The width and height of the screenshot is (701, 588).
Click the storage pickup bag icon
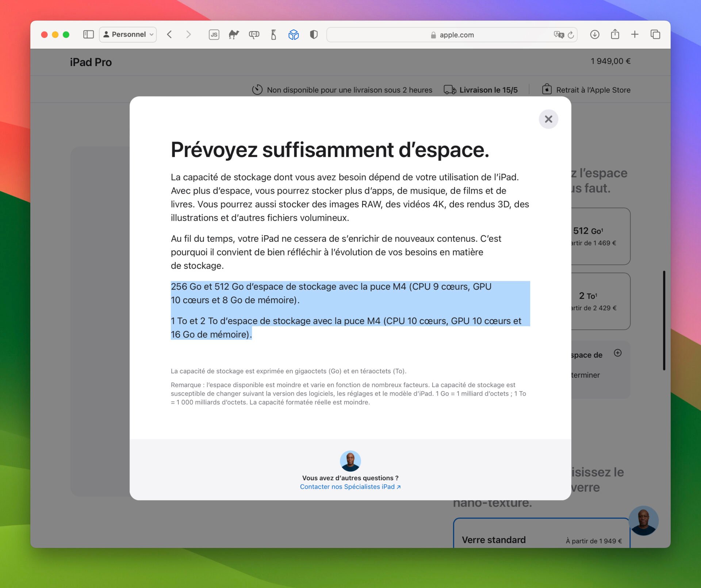(x=547, y=89)
